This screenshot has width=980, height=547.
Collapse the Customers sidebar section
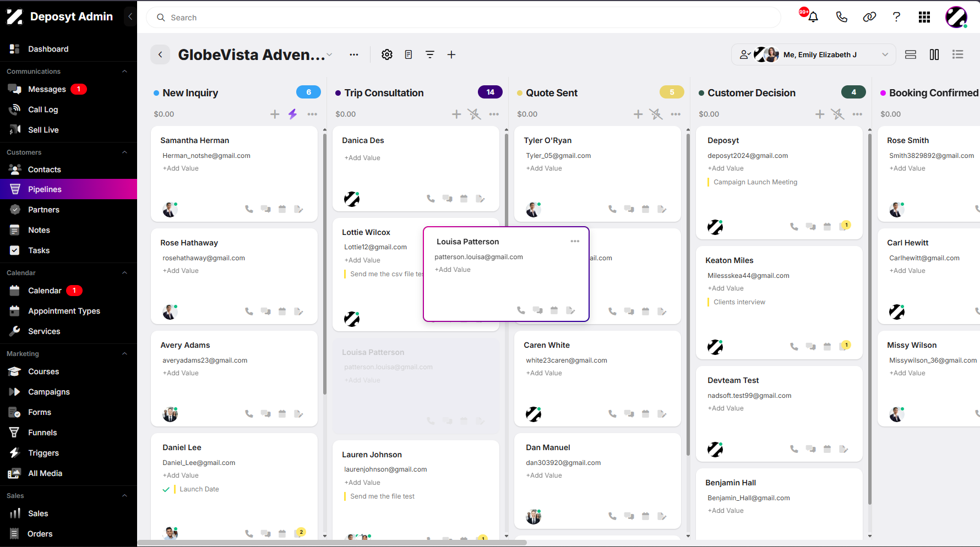[124, 152]
